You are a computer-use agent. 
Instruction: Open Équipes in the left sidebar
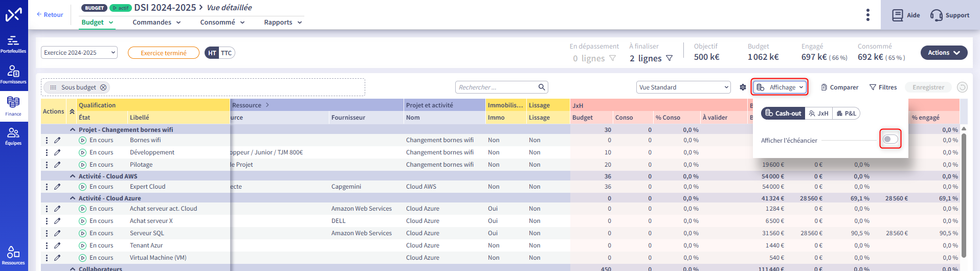[x=13, y=137]
